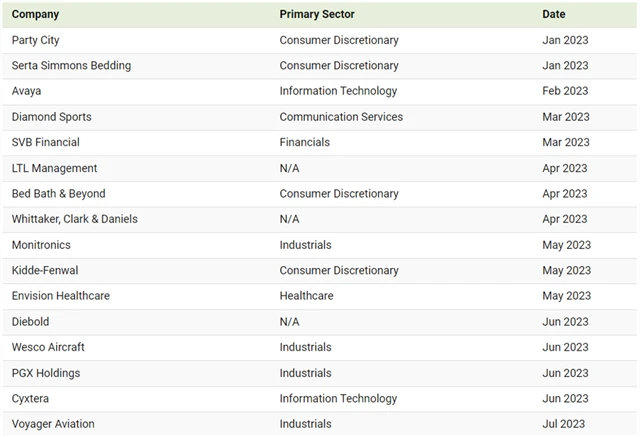Click the Cyxtera company name
The image size is (640, 437).
31,398
